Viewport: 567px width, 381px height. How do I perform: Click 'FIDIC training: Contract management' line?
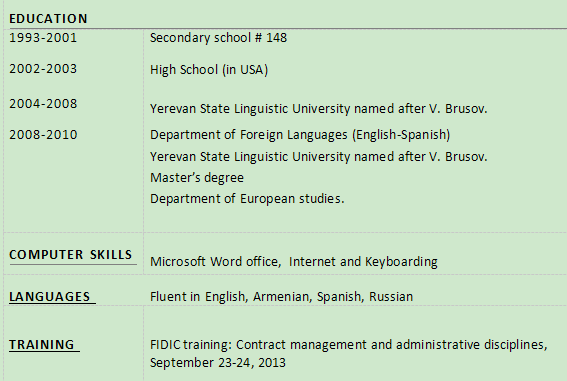(349, 344)
